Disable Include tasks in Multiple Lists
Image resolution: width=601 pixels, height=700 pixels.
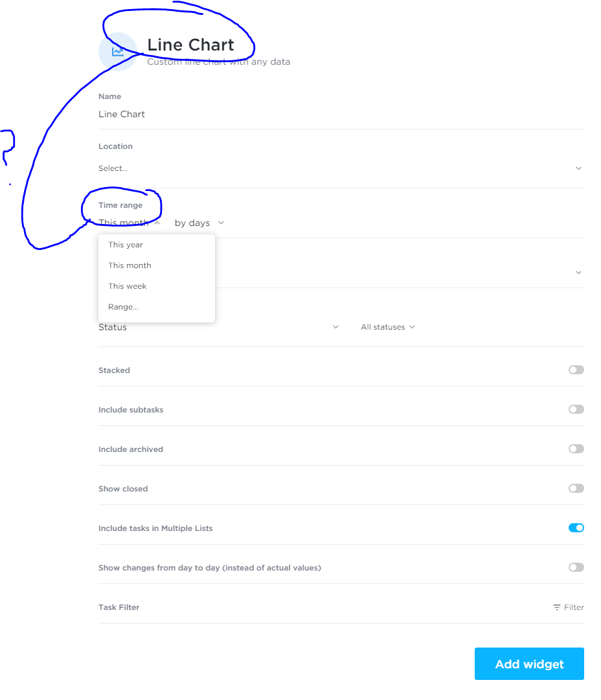click(x=576, y=528)
